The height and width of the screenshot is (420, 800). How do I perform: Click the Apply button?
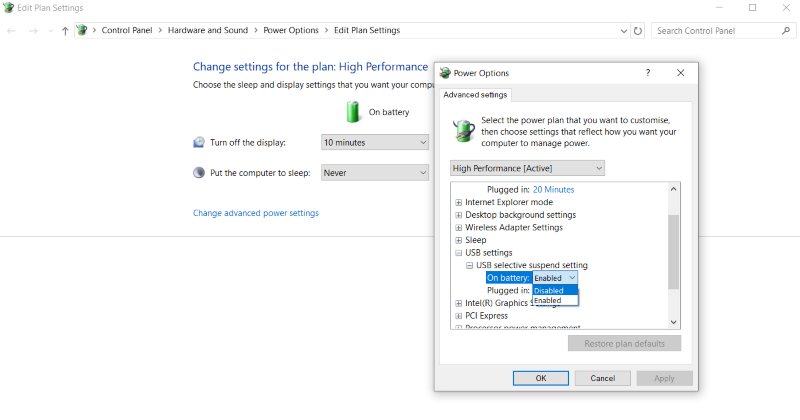[664, 378]
